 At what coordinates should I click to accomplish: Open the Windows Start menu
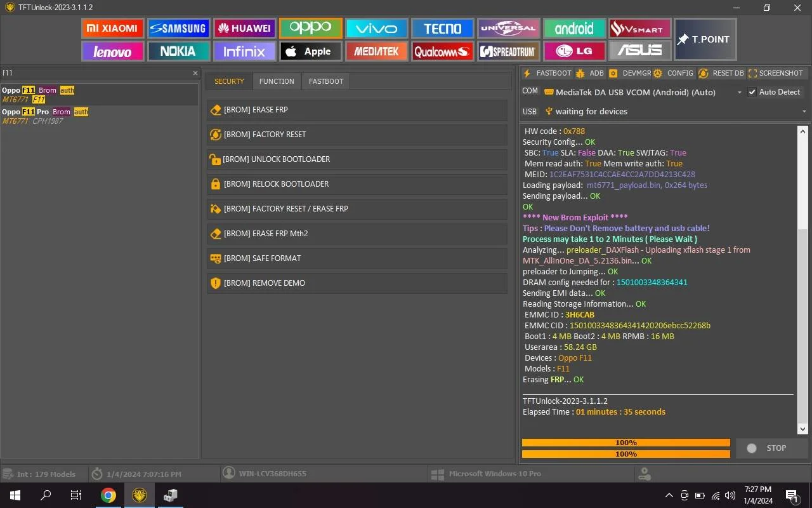15,495
